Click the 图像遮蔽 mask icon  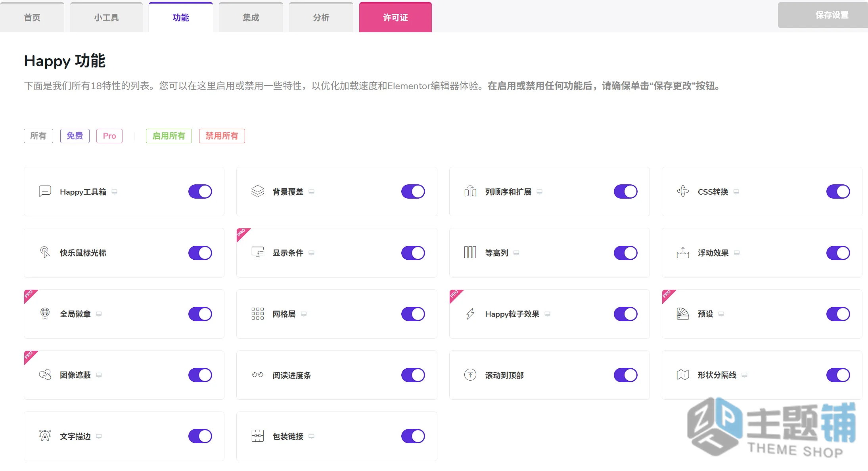pos(45,375)
